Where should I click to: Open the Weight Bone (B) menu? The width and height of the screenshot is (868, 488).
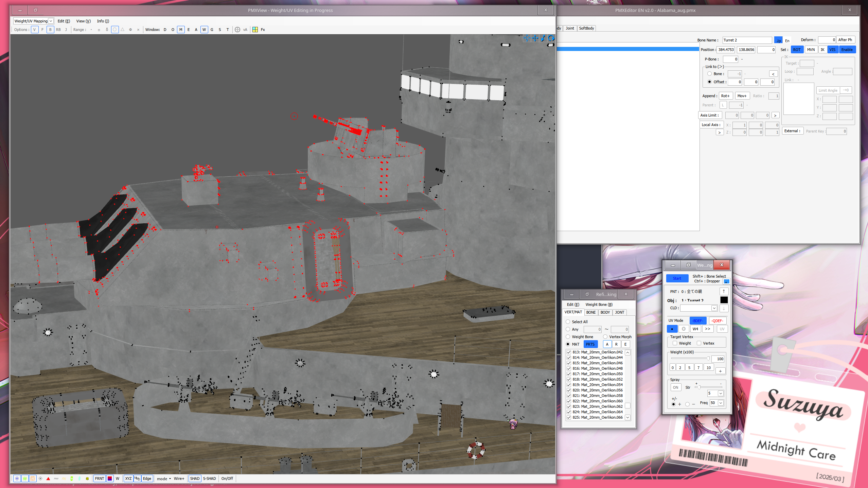coord(599,304)
